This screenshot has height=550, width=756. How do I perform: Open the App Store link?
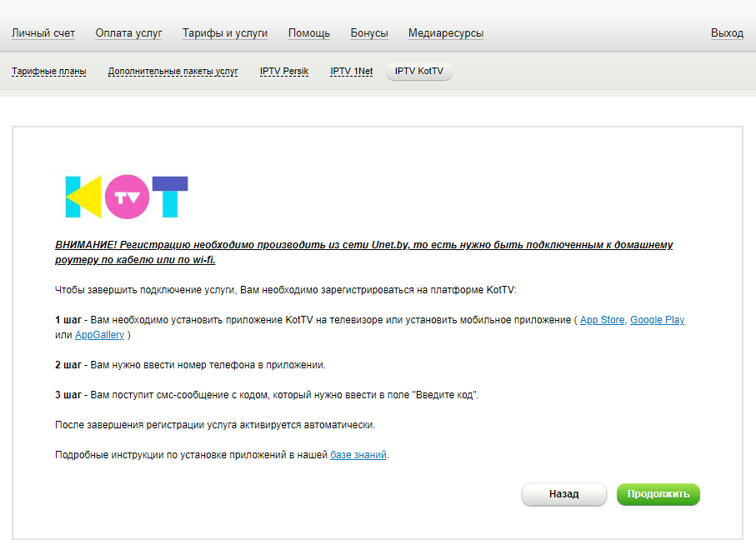coord(602,320)
